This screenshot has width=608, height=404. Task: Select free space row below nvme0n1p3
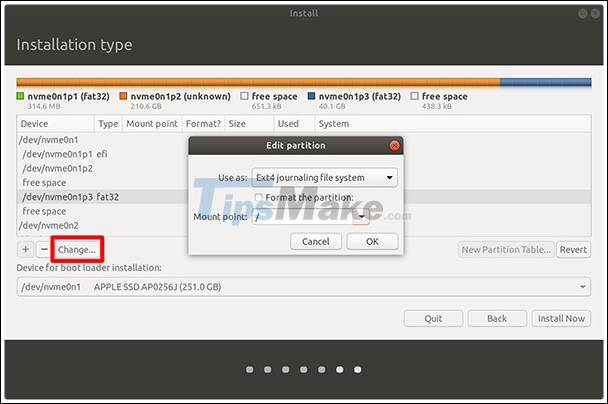304,211
